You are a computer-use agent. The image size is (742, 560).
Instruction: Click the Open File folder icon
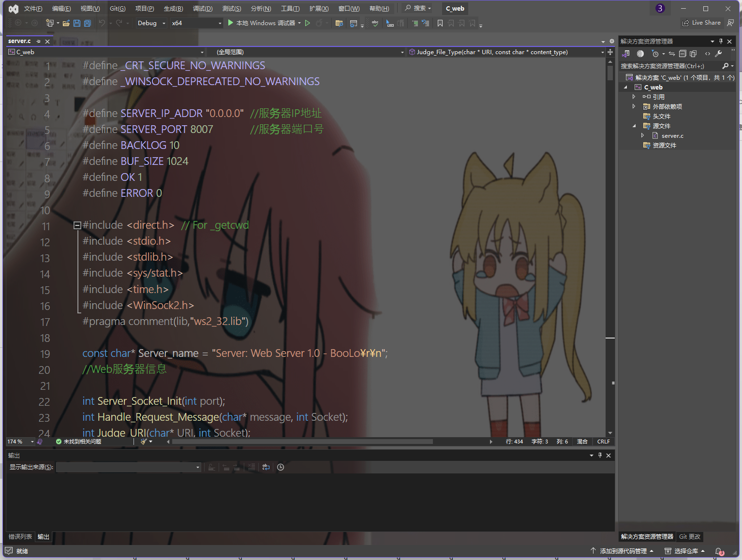66,23
